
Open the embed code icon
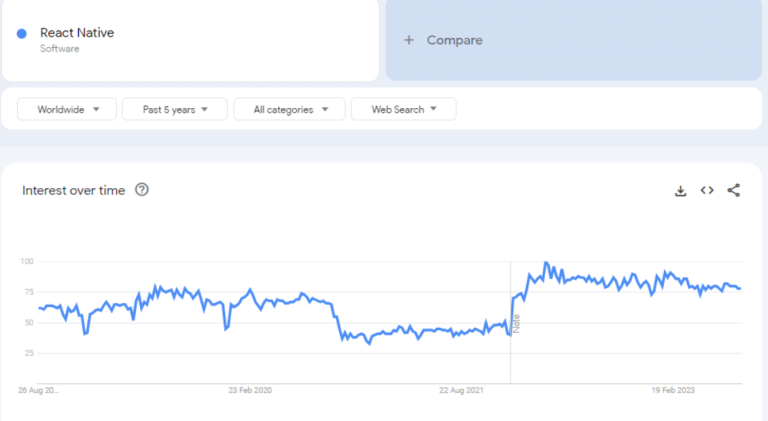coord(707,190)
